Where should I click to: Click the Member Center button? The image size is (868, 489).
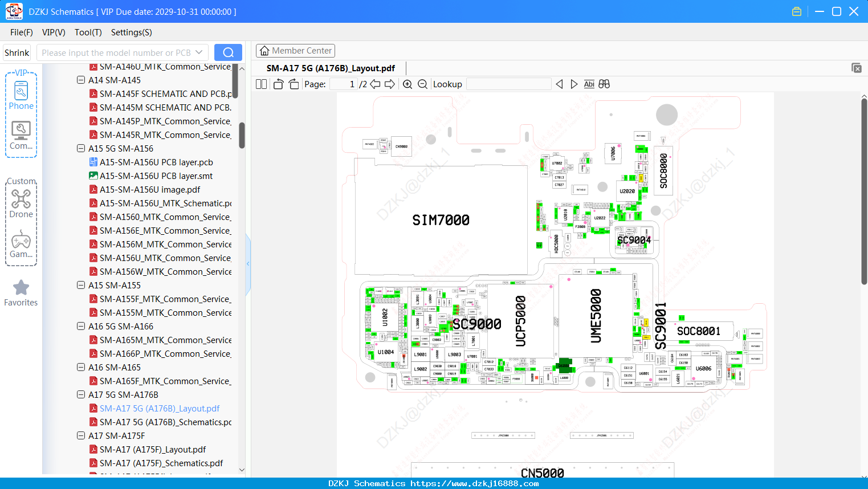(295, 51)
